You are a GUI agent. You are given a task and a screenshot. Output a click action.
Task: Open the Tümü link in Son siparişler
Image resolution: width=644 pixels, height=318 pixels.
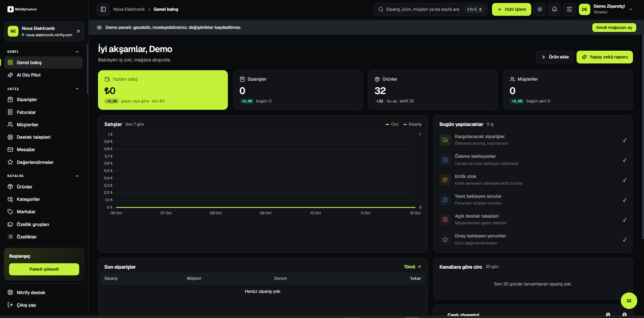412,267
